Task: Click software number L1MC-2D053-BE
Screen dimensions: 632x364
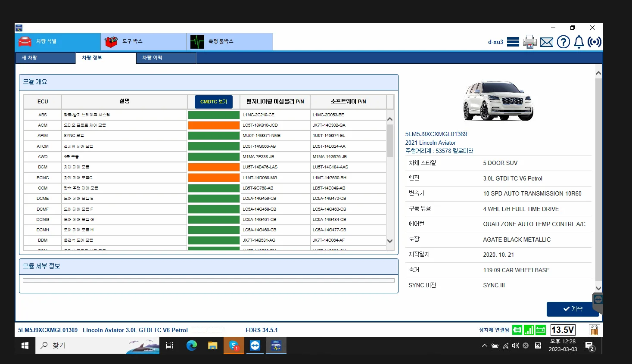Action: (x=328, y=115)
